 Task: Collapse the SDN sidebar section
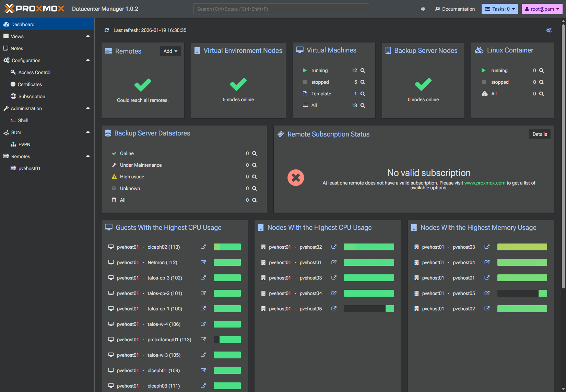pyautogui.click(x=88, y=132)
